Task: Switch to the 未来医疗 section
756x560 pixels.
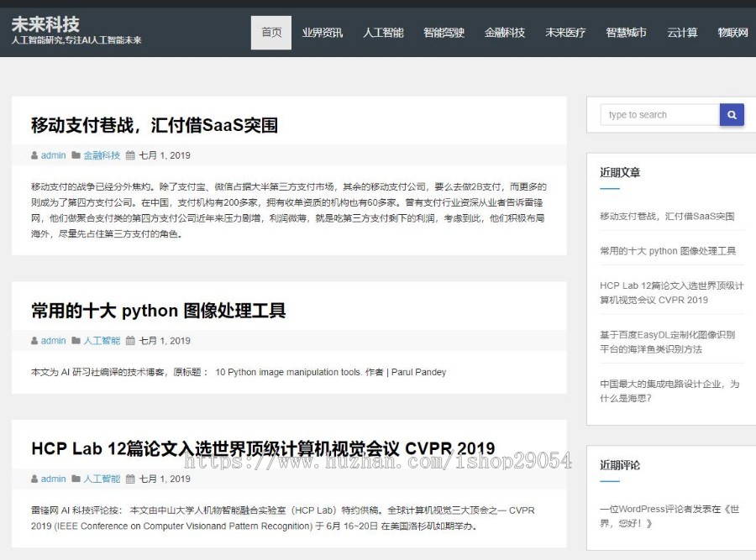Action: coord(564,33)
